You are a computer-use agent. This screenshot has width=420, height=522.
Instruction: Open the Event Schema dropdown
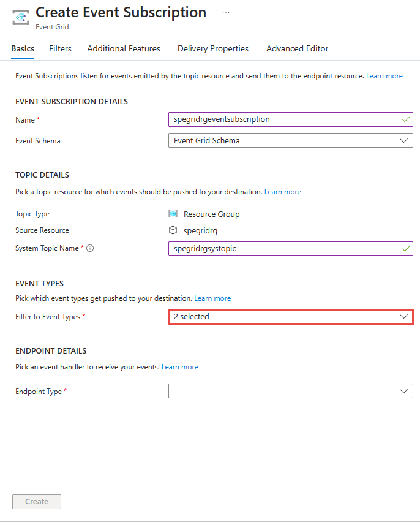coord(291,140)
